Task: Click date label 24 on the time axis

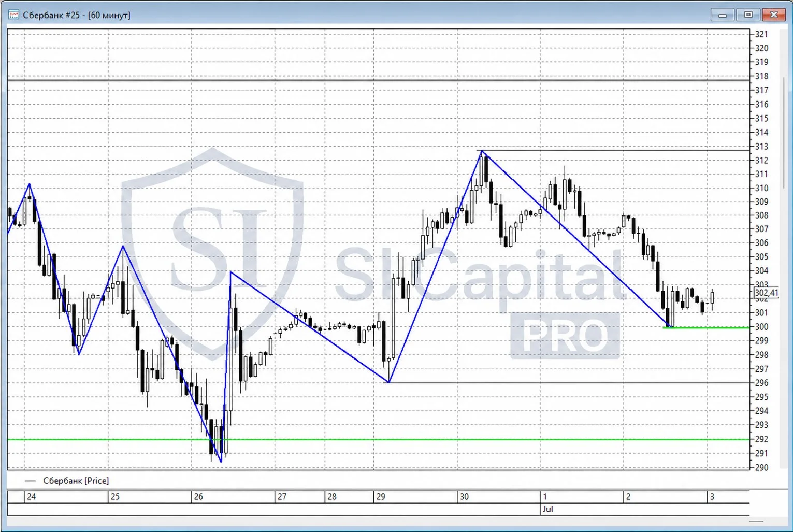Action: click(32, 496)
